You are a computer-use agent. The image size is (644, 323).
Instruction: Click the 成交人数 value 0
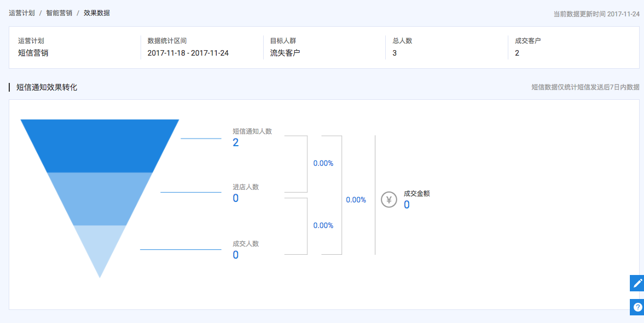[x=236, y=255]
